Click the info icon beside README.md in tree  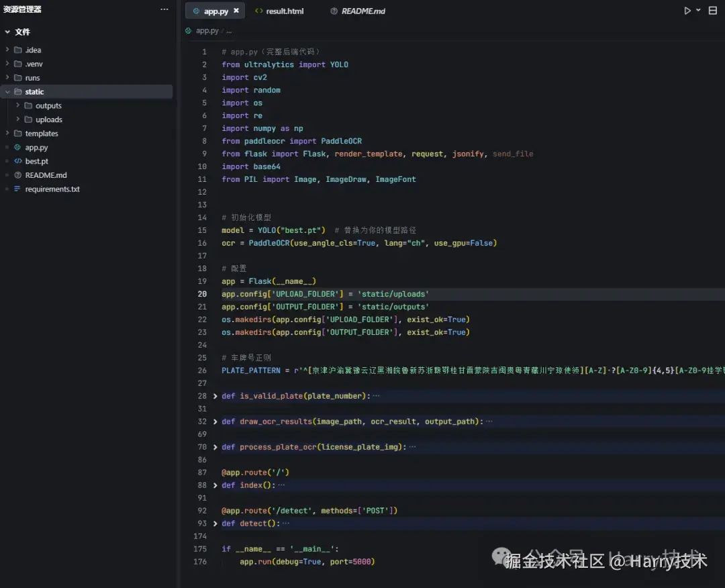17,175
